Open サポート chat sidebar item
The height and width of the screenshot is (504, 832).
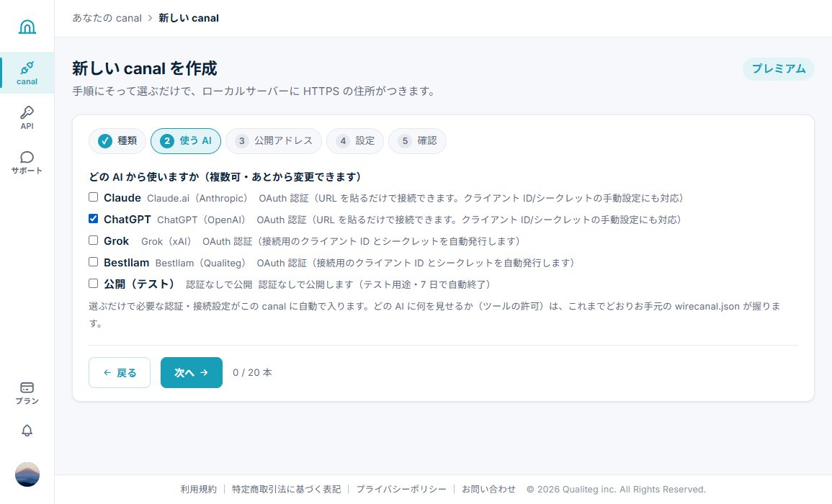pos(27,162)
